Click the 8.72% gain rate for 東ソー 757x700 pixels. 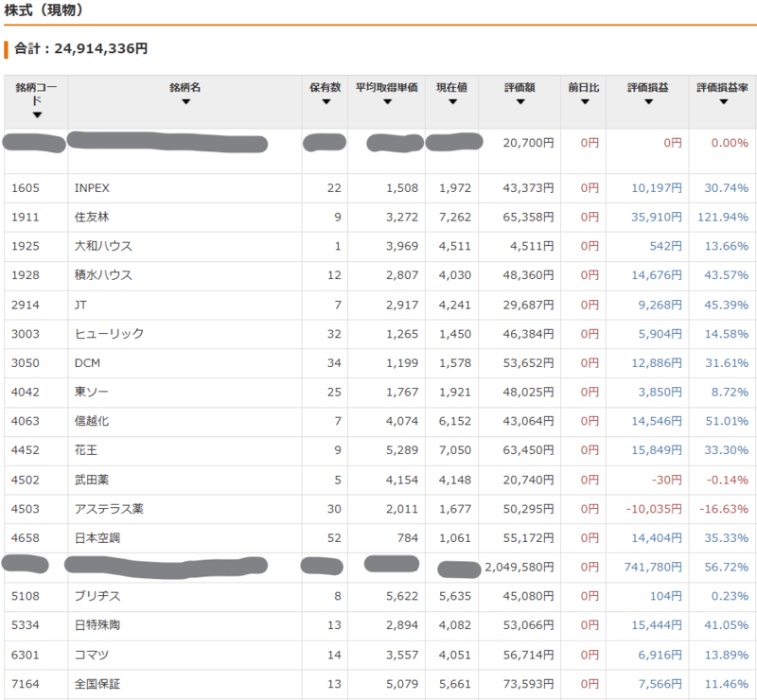tap(730, 392)
